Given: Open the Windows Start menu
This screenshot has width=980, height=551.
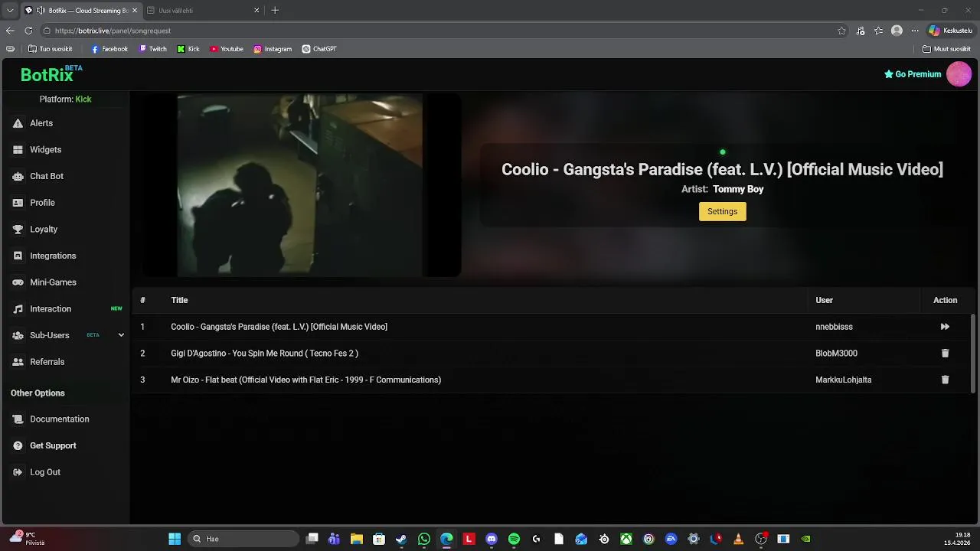Looking at the screenshot, I should (175, 539).
